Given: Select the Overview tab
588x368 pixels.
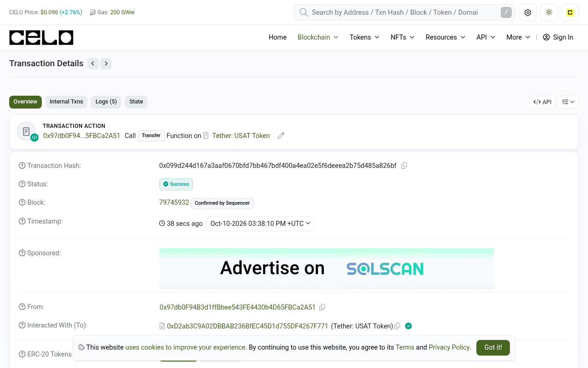Looking at the screenshot, I should click(25, 102).
